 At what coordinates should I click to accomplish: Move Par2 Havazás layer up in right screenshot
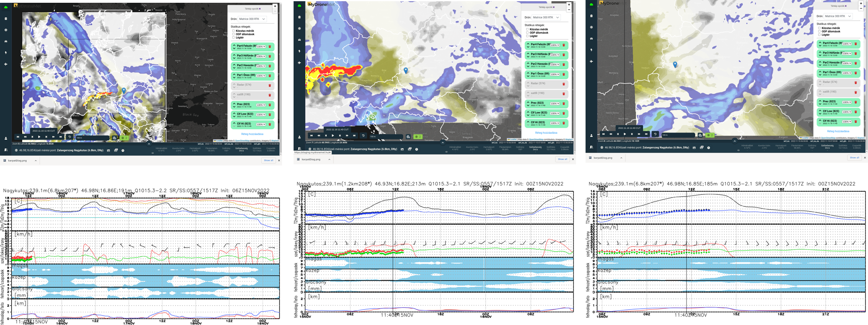(820, 62)
